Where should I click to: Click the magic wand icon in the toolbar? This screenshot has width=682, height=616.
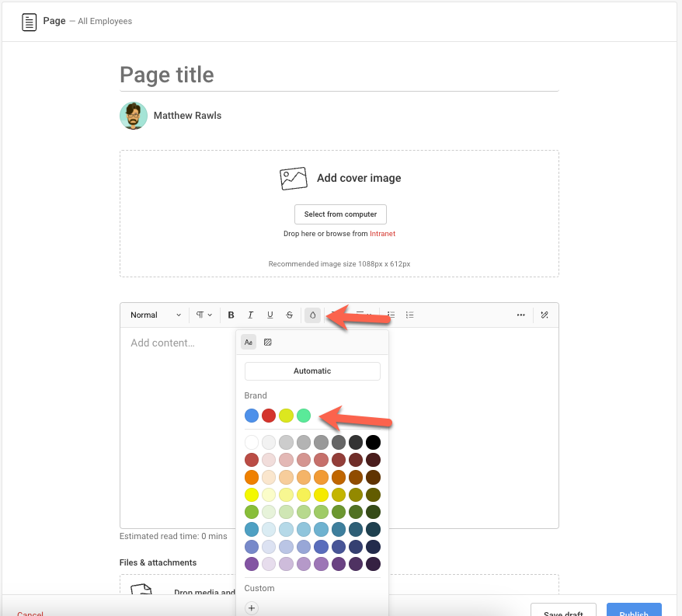coord(545,315)
